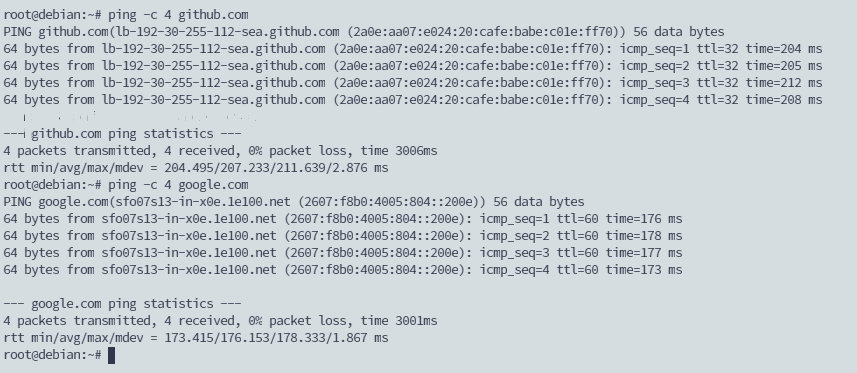Click the 'ping -c 4 github.com' command text

[178, 15]
